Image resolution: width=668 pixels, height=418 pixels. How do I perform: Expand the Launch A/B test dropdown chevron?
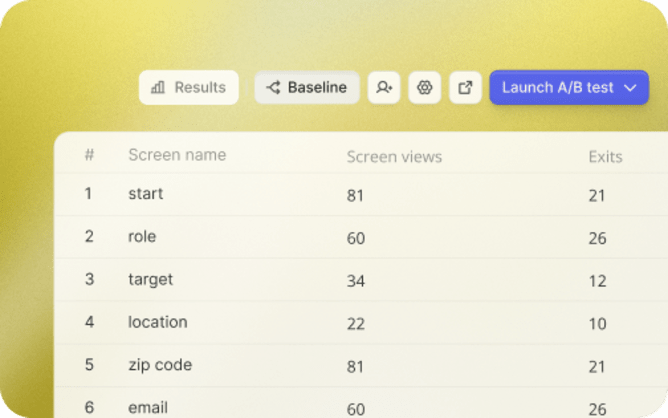click(x=630, y=88)
